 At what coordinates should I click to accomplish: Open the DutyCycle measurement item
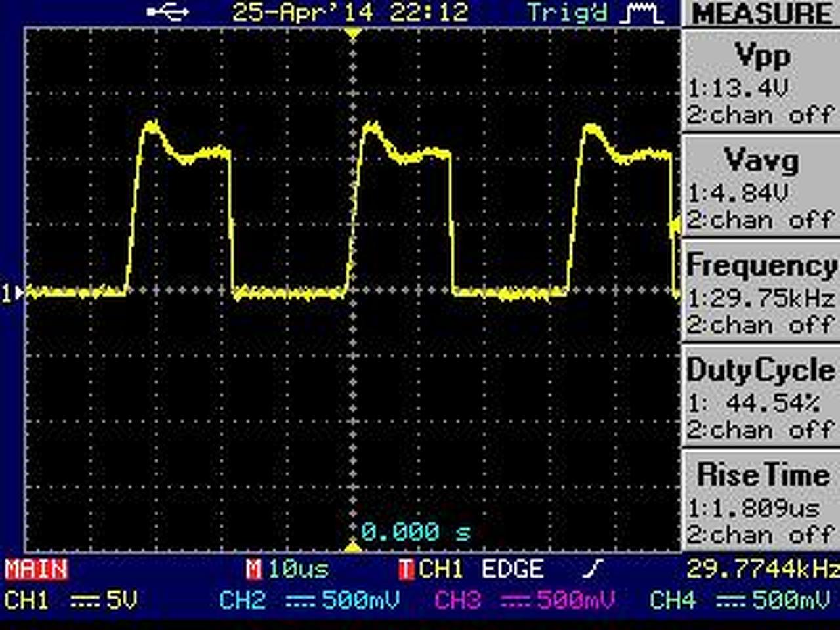pyautogui.click(x=761, y=396)
